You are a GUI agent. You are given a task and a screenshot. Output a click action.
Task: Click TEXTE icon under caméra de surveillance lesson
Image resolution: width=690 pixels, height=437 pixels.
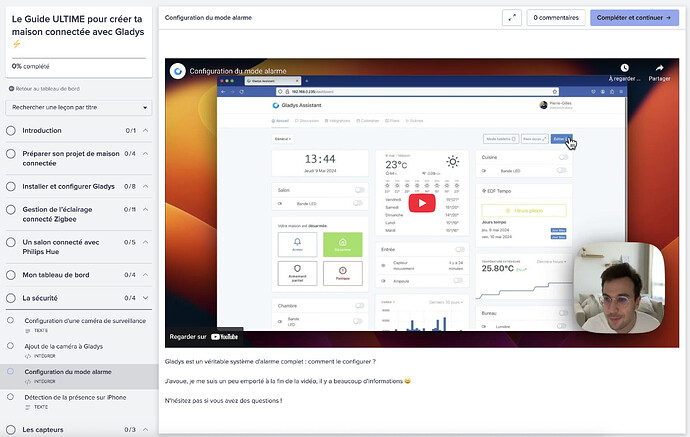tap(28, 331)
